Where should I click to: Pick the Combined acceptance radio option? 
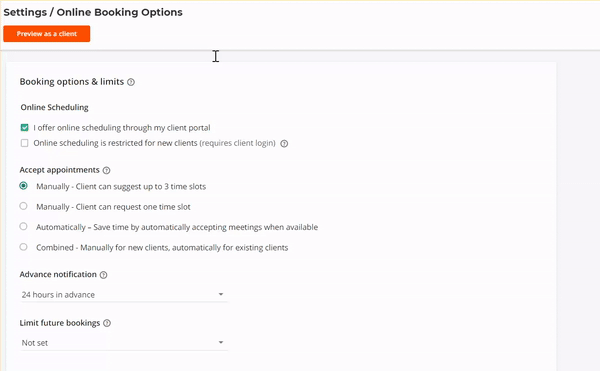(x=23, y=247)
